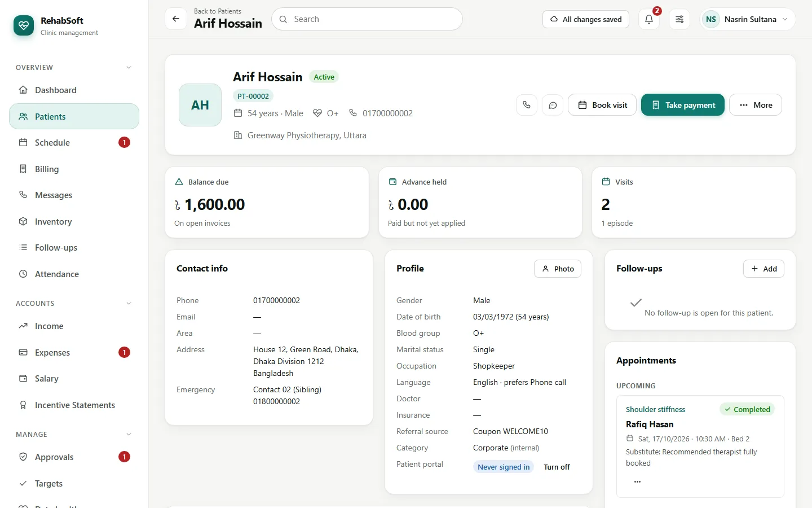Open Messages in sidebar
Screen dimensions: 812x508
coord(74,195)
